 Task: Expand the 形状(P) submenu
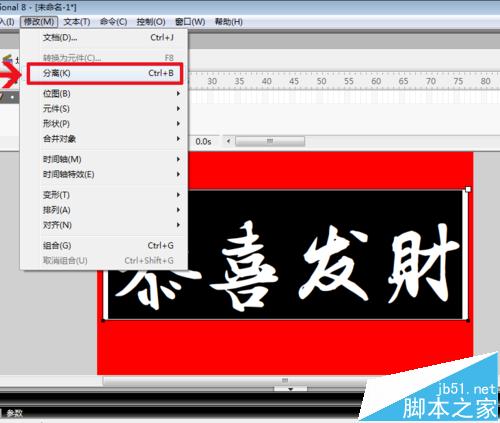point(104,124)
